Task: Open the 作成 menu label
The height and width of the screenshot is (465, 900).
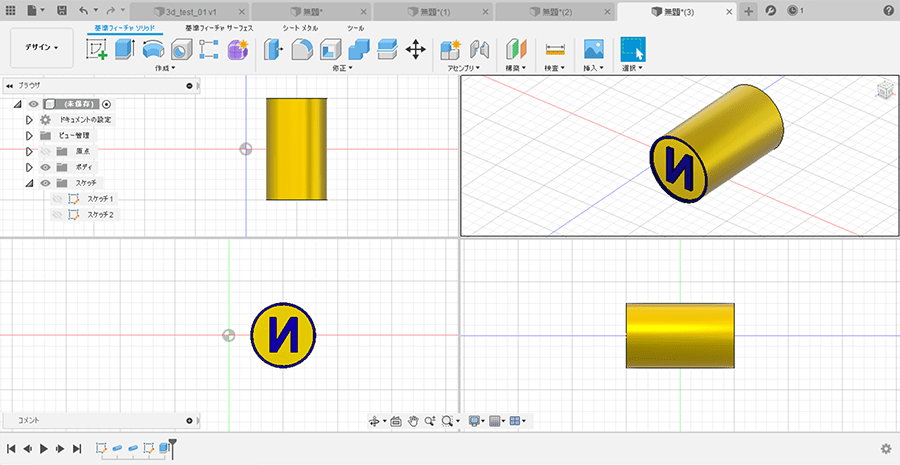Action: pyautogui.click(x=164, y=68)
